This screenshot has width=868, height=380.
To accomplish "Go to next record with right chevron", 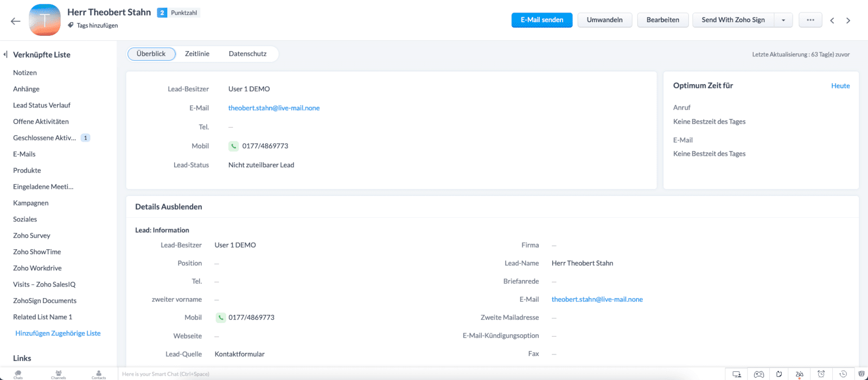I will click(x=848, y=21).
